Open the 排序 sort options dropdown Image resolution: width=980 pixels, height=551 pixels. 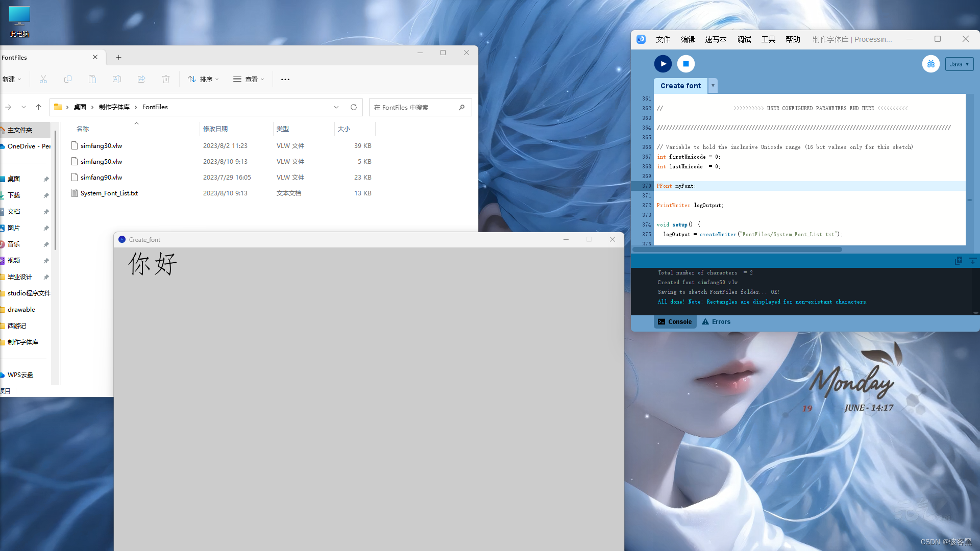coord(203,79)
